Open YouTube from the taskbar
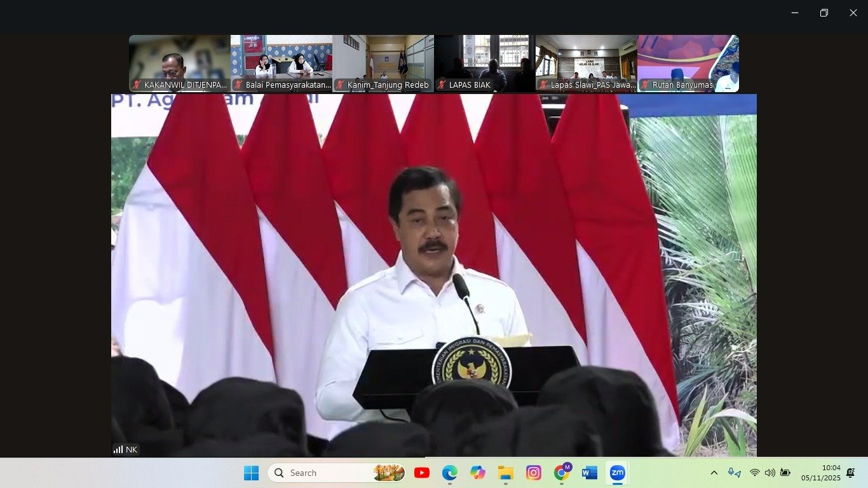This screenshot has width=868, height=488. tap(421, 473)
